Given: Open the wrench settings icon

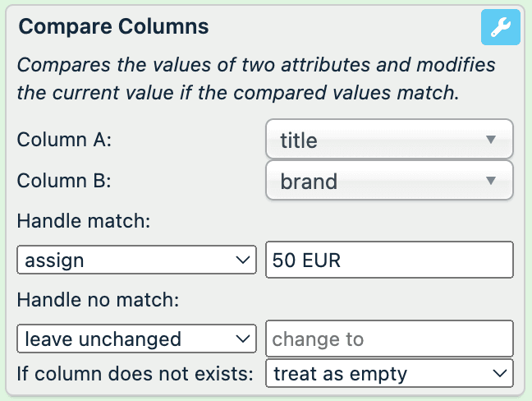Looking at the screenshot, I should point(500,28).
